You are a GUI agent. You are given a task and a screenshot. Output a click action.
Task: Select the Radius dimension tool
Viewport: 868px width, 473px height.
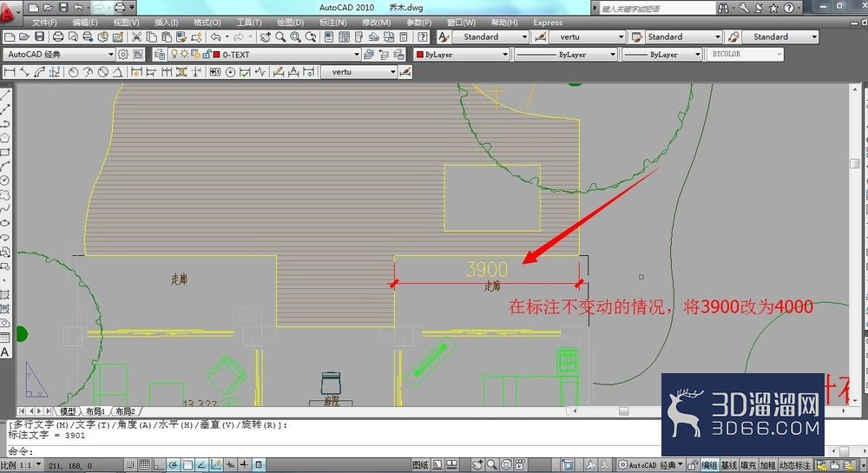[x=73, y=72]
